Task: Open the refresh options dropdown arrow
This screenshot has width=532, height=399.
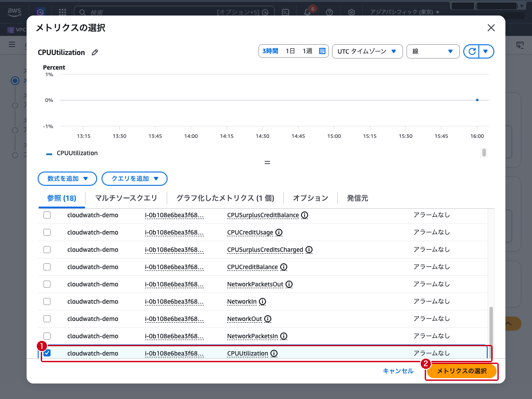Action: tap(486, 51)
